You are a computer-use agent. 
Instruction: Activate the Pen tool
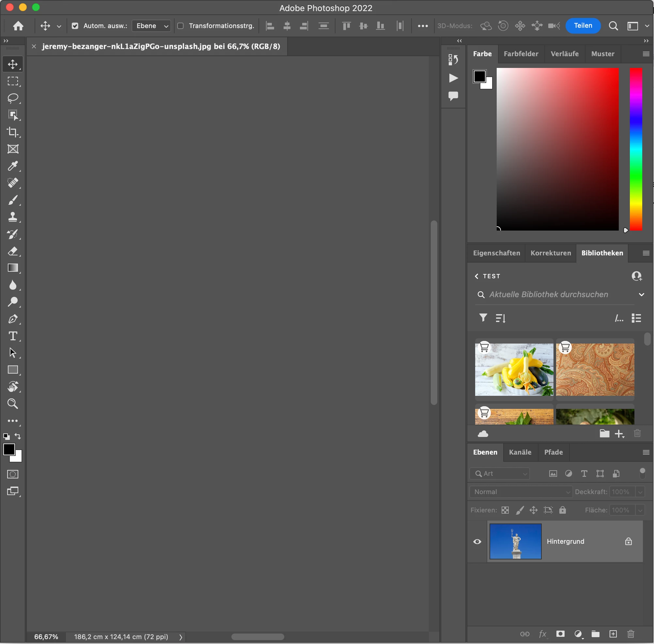click(13, 319)
